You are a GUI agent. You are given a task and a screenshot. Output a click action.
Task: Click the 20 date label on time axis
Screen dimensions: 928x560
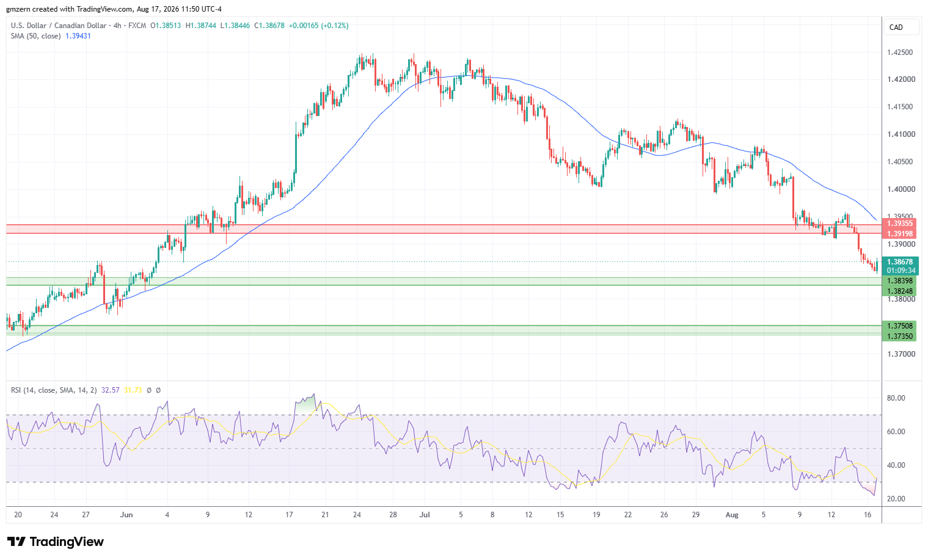coord(18,515)
